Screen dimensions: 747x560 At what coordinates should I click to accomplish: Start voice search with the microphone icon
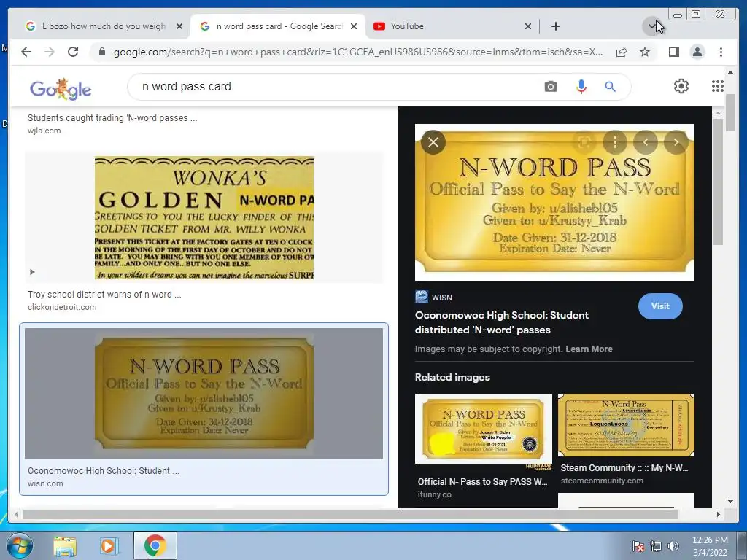(581, 87)
